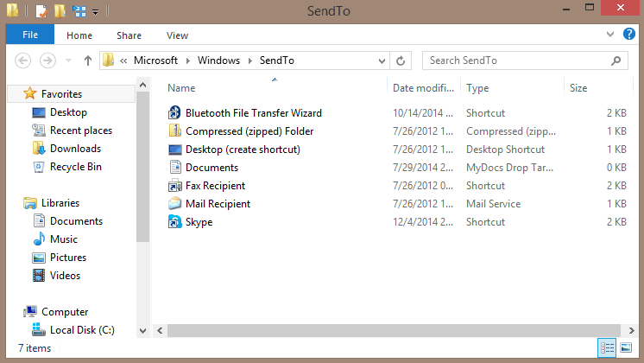Screen dimensions: 644x363
Task: Select Libraries in navigation pane
Action: tap(60, 203)
